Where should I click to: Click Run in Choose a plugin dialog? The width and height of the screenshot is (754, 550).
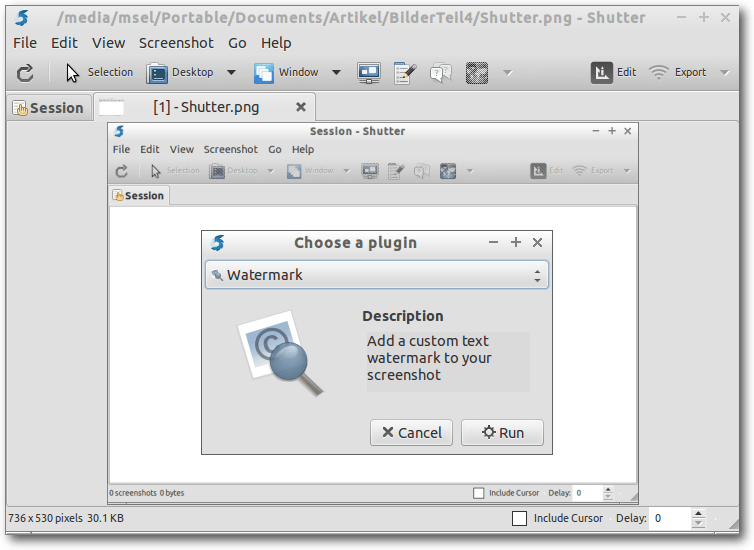(x=503, y=433)
